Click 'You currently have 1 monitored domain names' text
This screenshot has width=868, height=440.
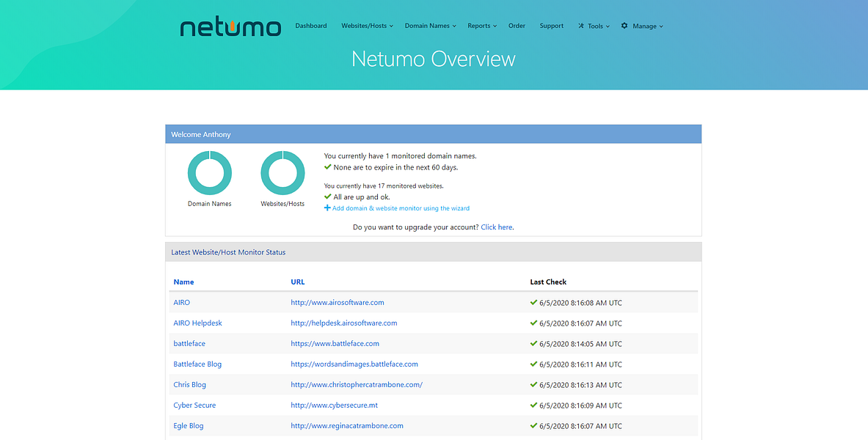click(400, 156)
